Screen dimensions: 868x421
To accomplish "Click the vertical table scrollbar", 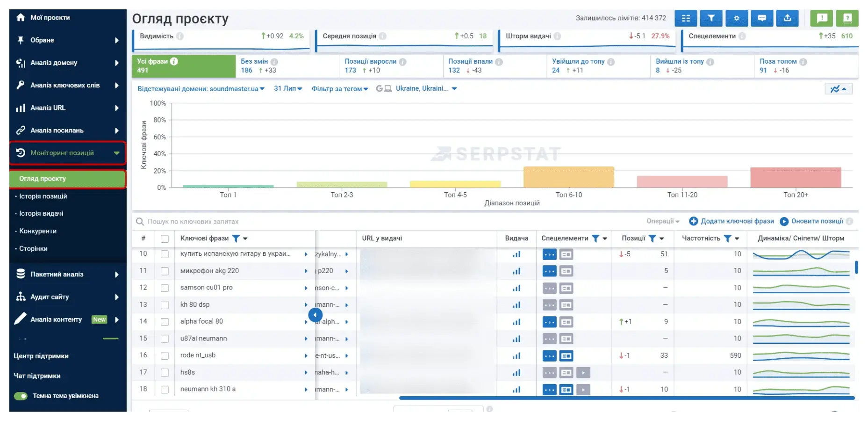I will click(x=856, y=267).
